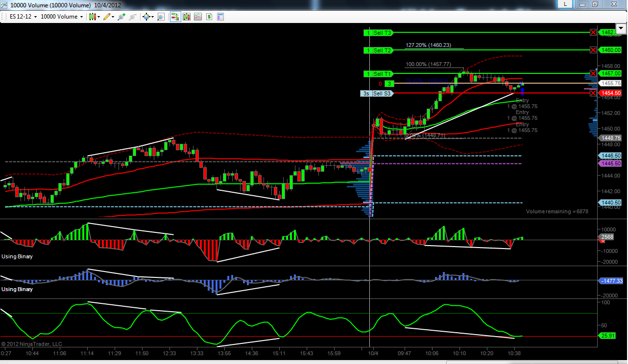Image resolution: width=628 pixels, height=364 pixels.
Task: Click the L link button in title bar
Action: (566, 4)
